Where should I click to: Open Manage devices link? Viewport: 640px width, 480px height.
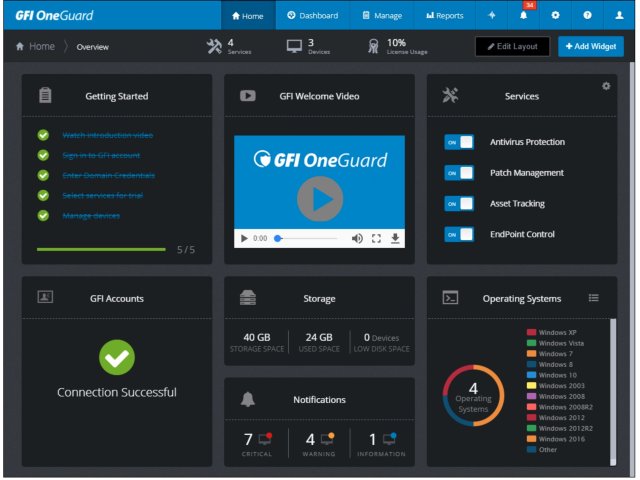pyautogui.click(x=91, y=216)
